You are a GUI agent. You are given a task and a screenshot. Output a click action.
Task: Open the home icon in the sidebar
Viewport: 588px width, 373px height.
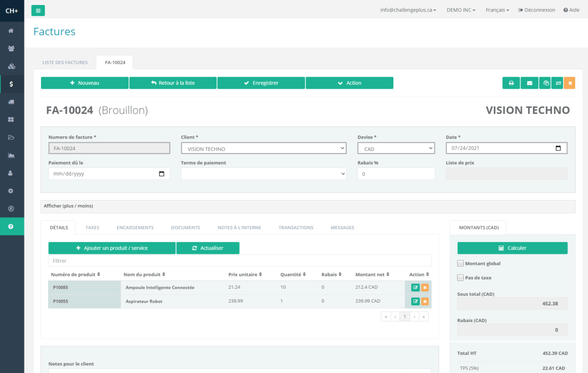11,30
